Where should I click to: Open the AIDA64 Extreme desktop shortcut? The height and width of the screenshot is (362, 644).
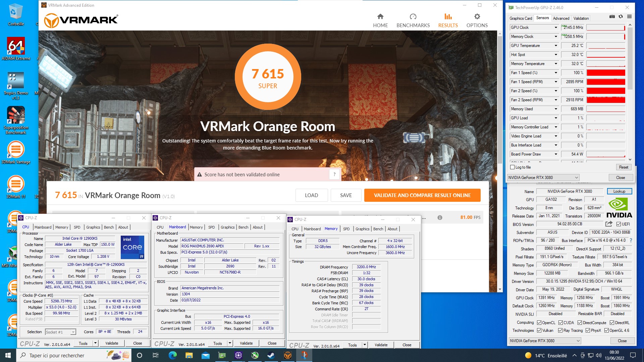pyautogui.click(x=16, y=49)
